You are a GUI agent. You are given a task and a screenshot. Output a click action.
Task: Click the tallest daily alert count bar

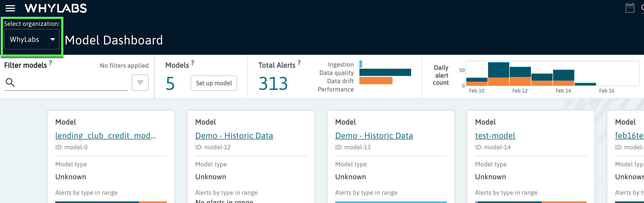498,74
